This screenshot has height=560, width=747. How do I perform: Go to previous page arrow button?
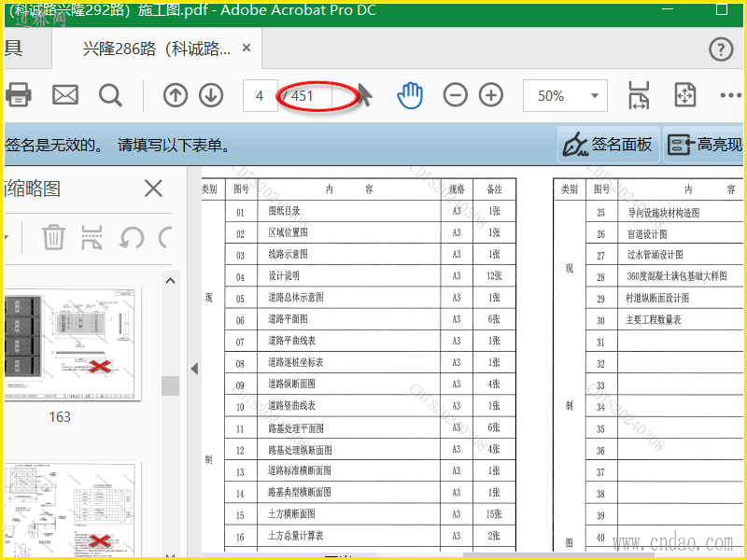point(176,95)
